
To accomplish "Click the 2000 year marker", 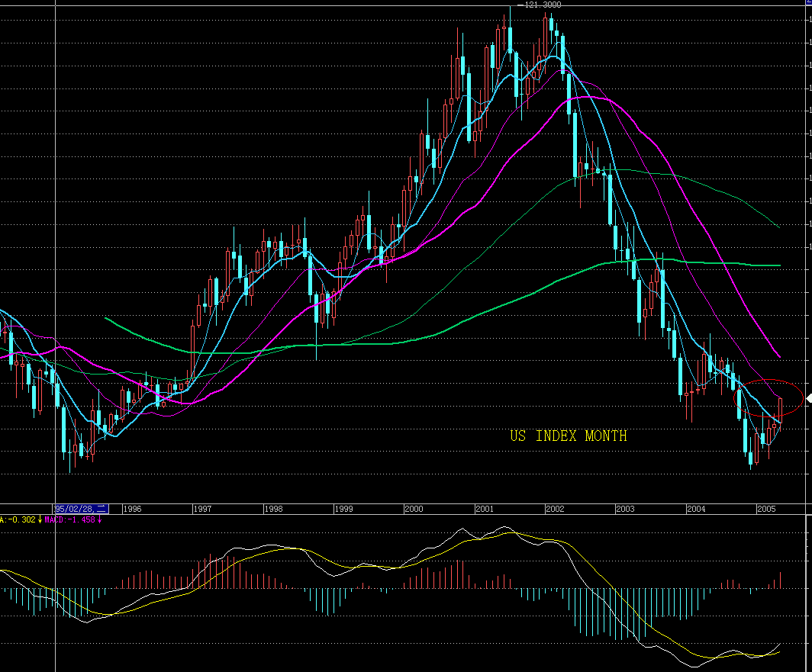I will pyautogui.click(x=414, y=508).
